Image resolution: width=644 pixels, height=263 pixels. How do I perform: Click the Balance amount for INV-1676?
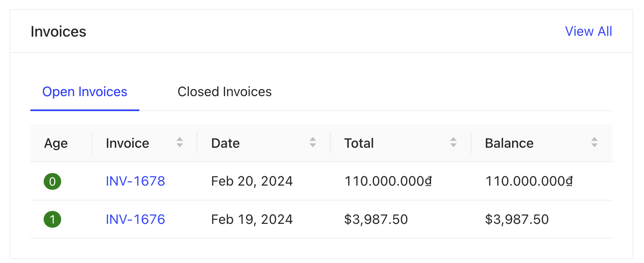pyautogui.click(x=517, y=219)
